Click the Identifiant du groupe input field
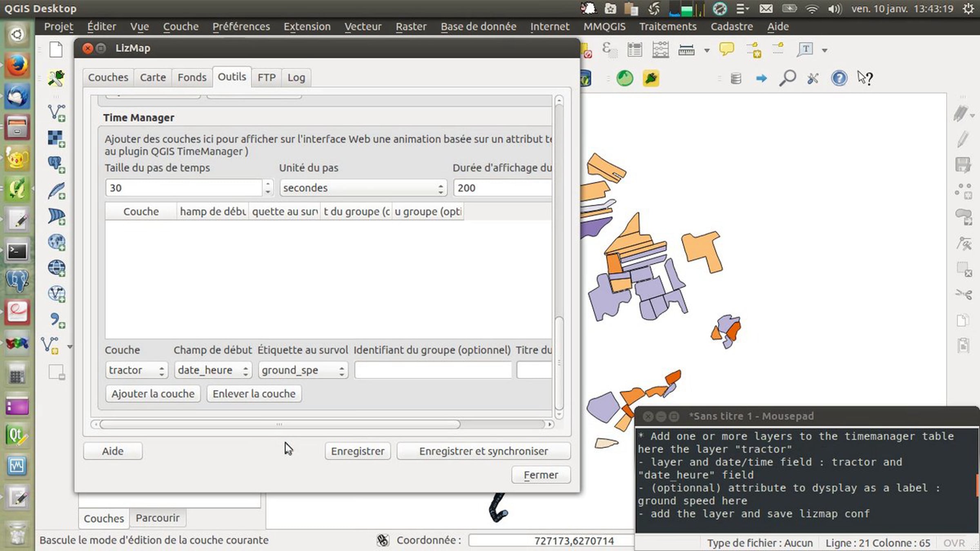This screenshot has height=551, width=980. [433, 370]
